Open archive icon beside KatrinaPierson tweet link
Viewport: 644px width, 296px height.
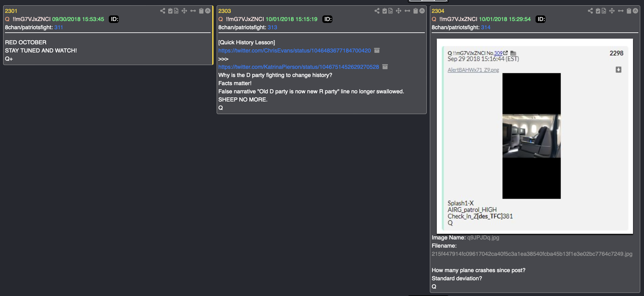385,67
